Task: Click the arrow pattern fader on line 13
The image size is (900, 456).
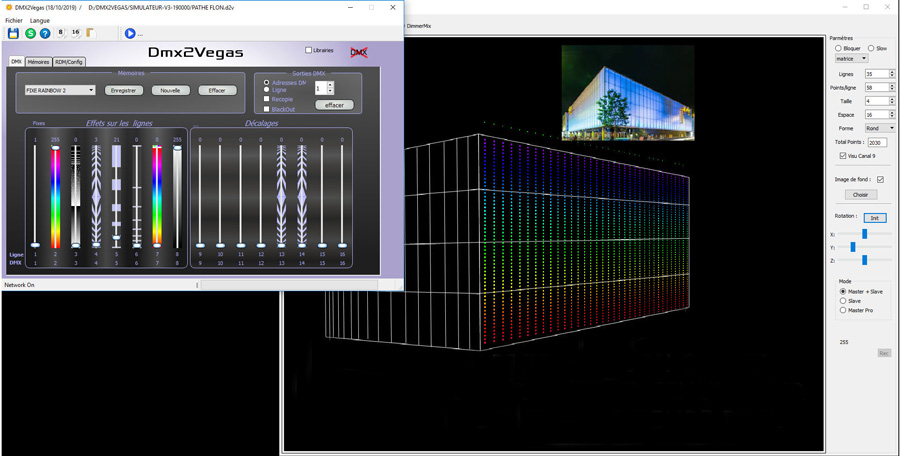Action: (281, 196)
